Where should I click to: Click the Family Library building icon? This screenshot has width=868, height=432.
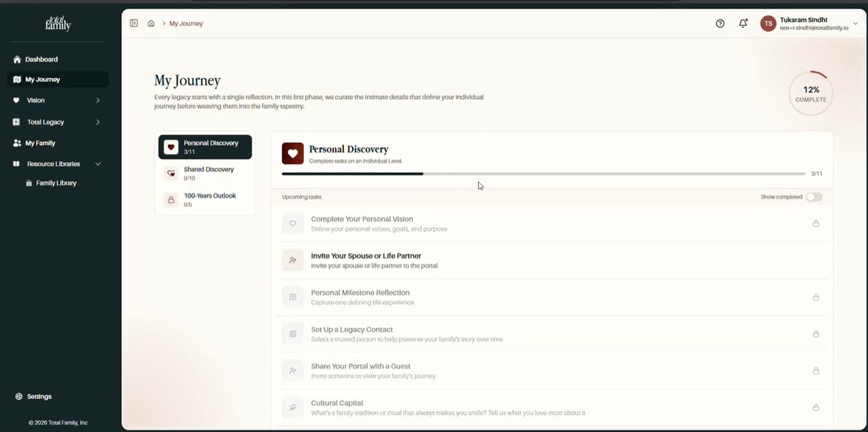(29, 183)
